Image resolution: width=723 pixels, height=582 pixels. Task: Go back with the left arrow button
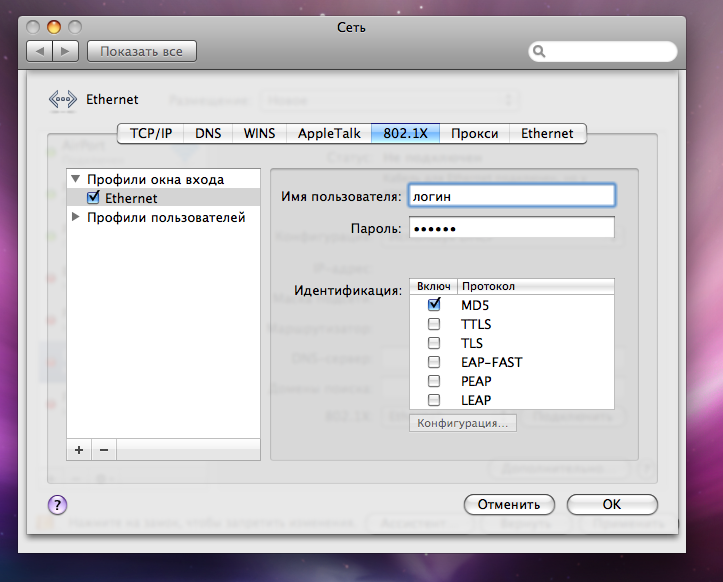coord(40,51)
